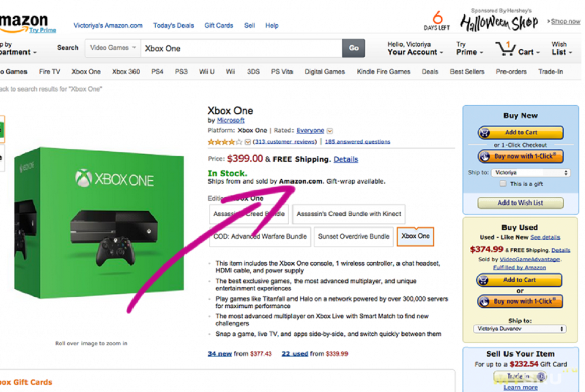Go to Today's Deals
Screen dimensions: 585x392
click(174, 26)
